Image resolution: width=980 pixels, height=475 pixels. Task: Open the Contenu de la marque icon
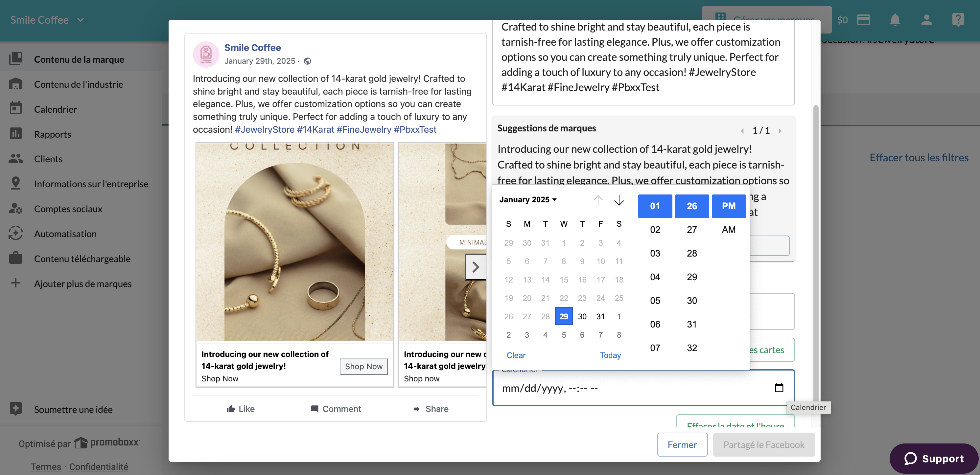(15, 59)
